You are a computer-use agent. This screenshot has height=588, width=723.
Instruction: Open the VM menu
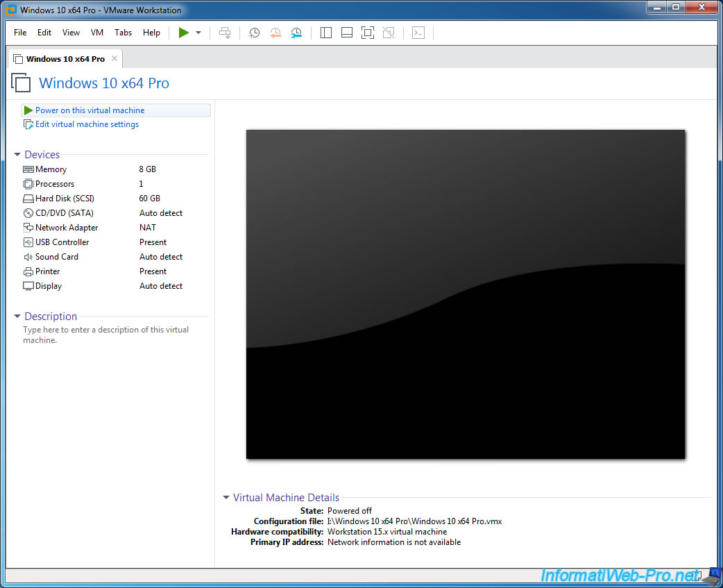[97, 33]
